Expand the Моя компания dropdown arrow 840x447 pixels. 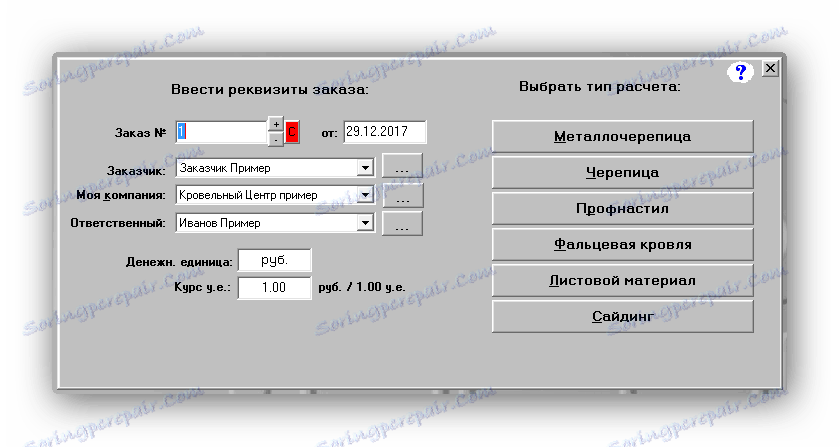tap(365, 195)
